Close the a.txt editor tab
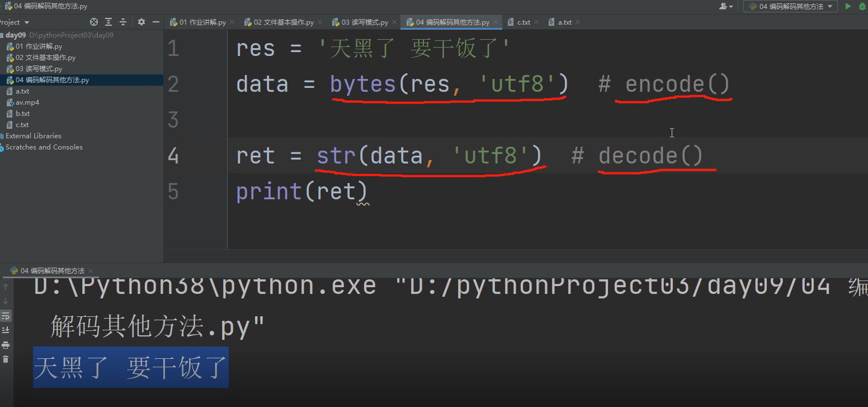 (x=578, y=22)
